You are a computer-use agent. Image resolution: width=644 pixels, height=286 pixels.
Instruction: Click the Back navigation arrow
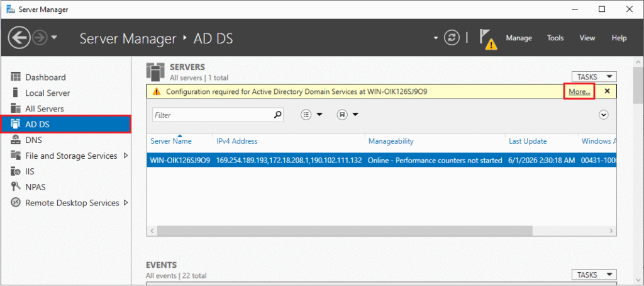tap(19, 38)
